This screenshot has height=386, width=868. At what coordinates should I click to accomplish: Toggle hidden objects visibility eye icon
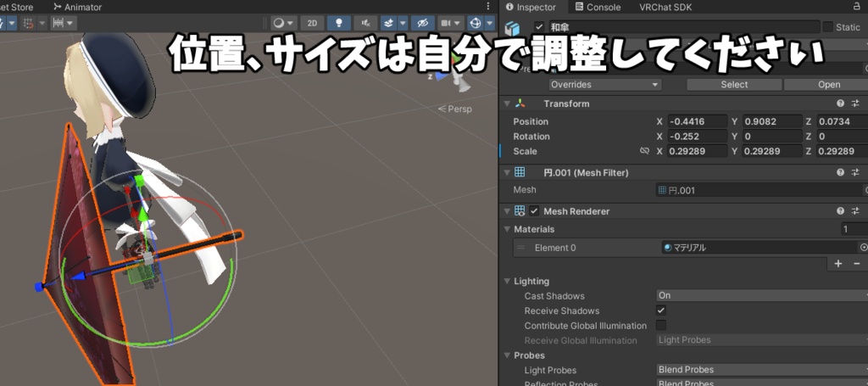(x=423, y=23)
